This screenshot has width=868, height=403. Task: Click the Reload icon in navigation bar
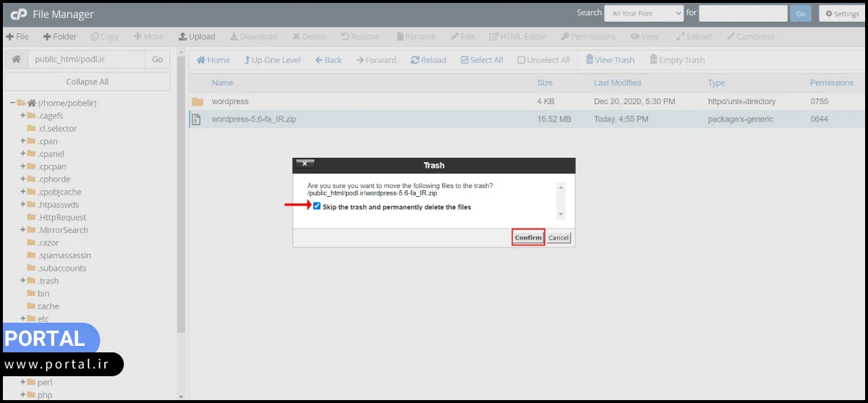[x=415, y=60]
